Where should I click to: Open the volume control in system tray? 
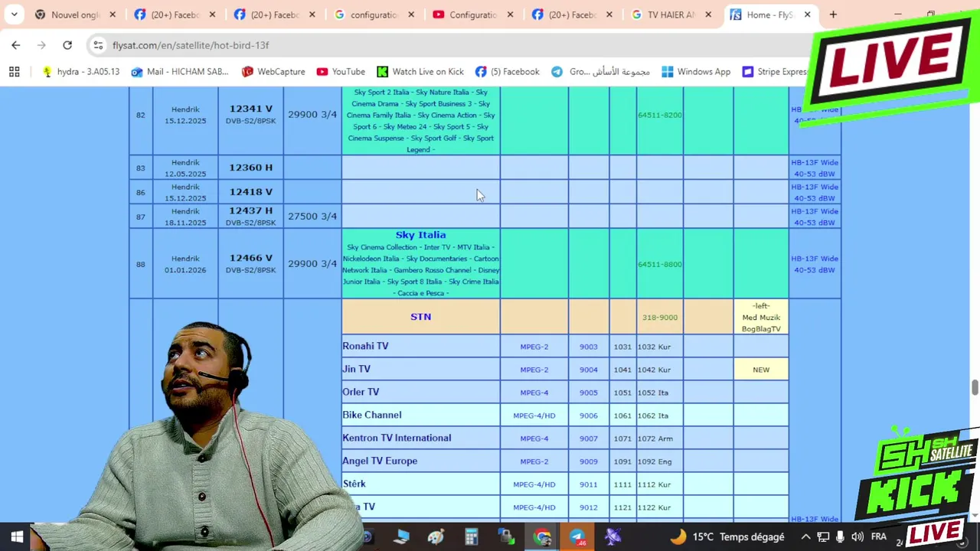click(x=857, y=537)
